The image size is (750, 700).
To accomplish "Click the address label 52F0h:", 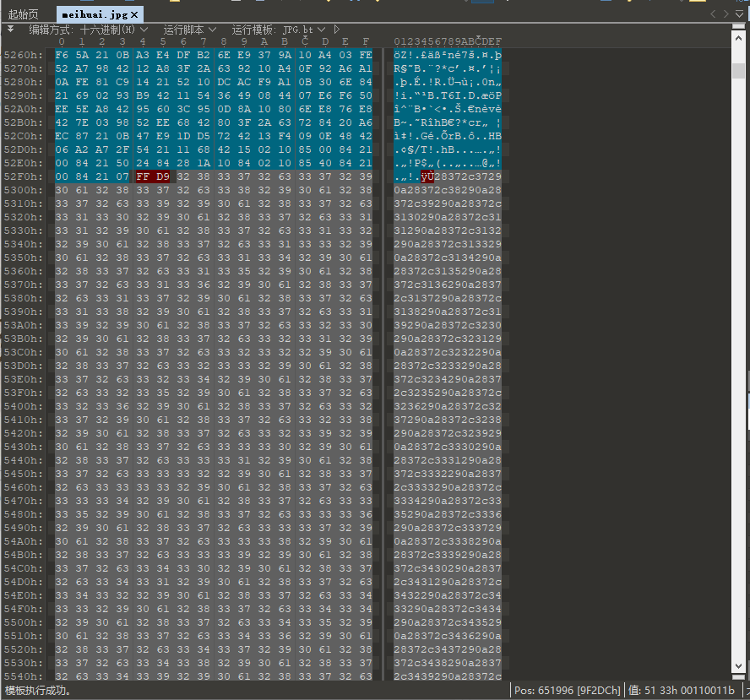I will 24,176.
